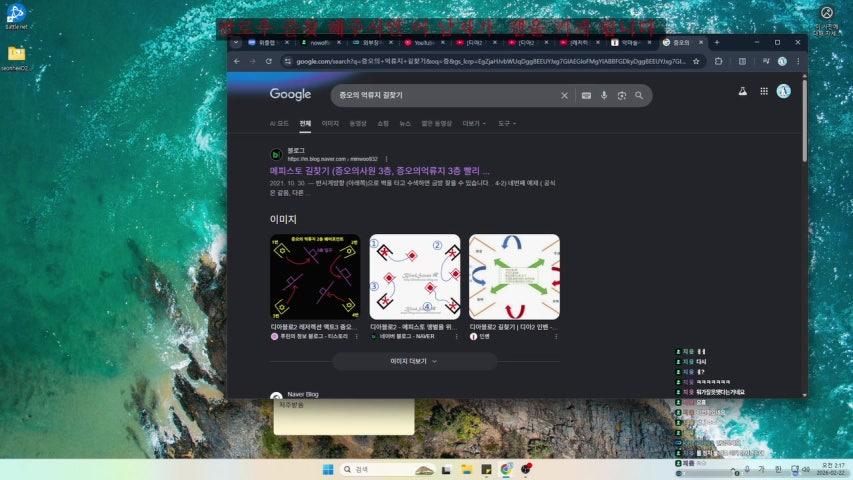Open the 디아블로2 길찾기 인벤 image caption
Viewport: 853px width, 480px height.
[512, 327]
